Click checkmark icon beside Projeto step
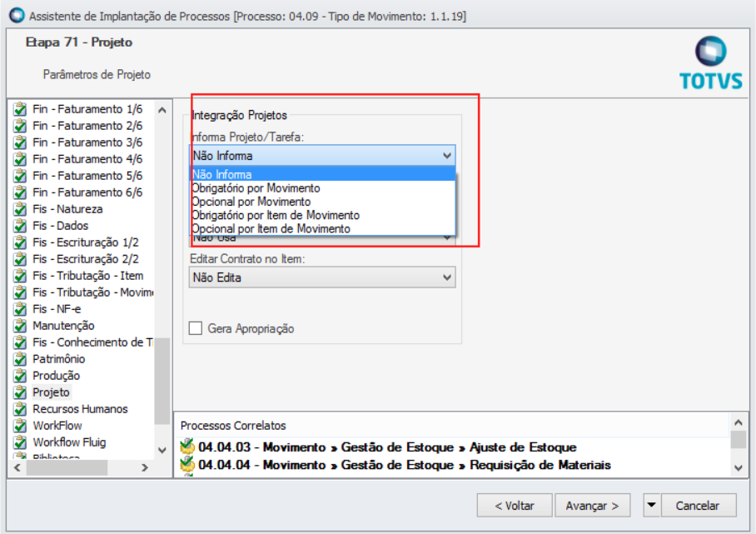 point(20,392)
